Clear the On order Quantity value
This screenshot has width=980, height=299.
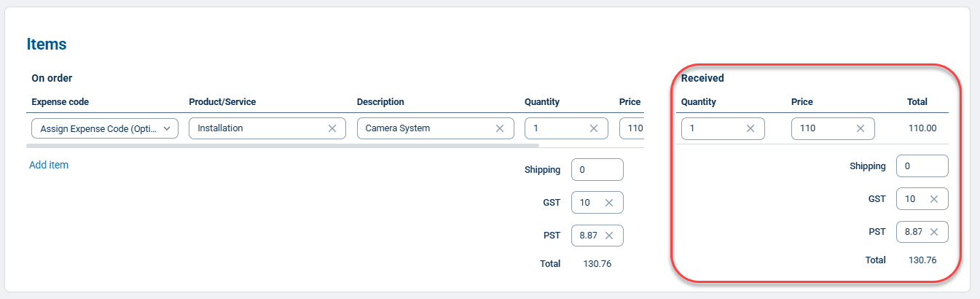[x=593, y=128]
